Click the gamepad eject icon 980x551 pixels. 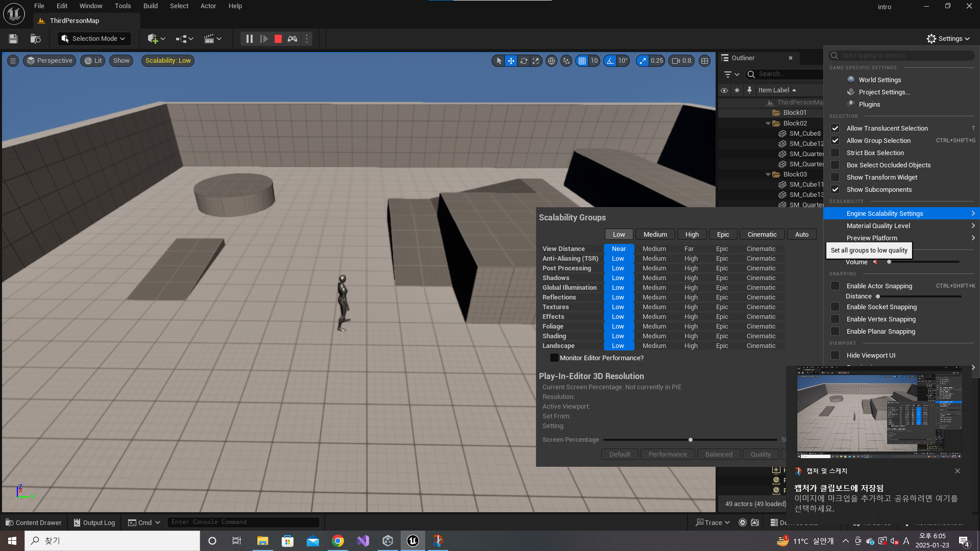click(292, 39)
